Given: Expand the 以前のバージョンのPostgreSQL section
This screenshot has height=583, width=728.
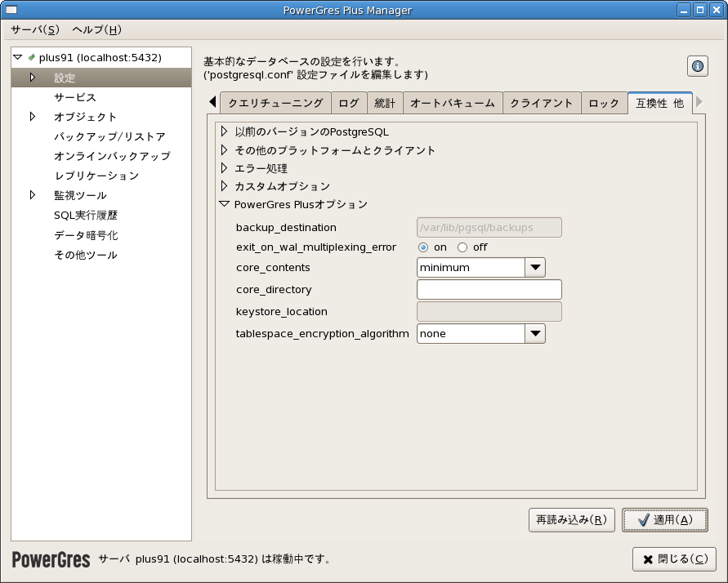Looking at the screenshot, I should [x=224, y=132].
